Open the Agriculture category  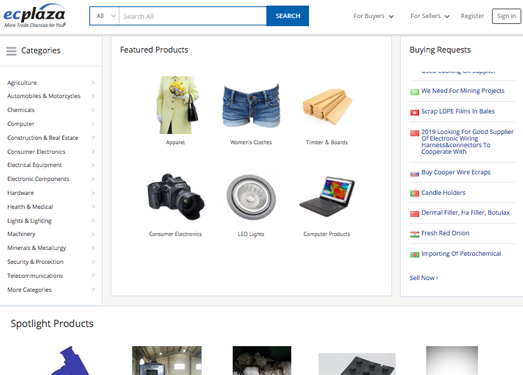point(22,83)
